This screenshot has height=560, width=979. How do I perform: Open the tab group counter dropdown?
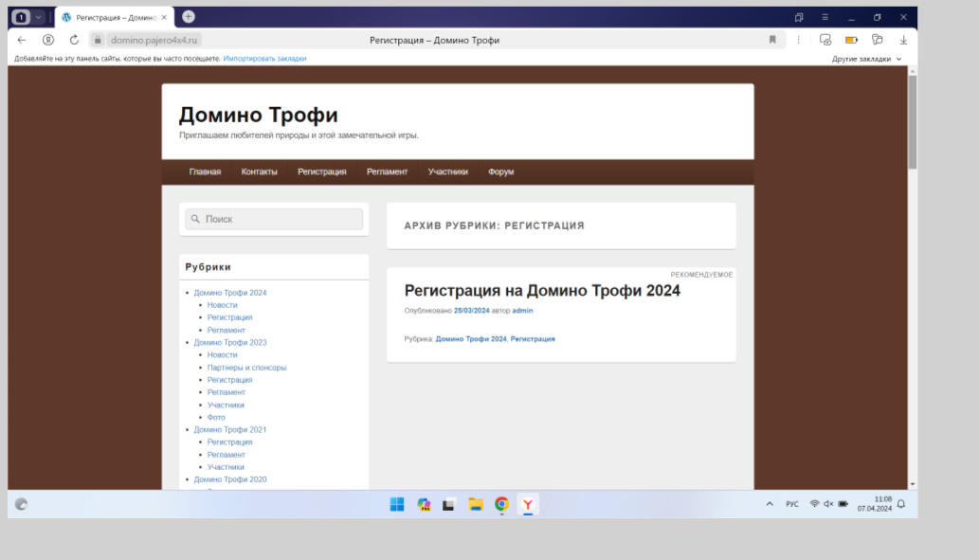pos(28,17)
